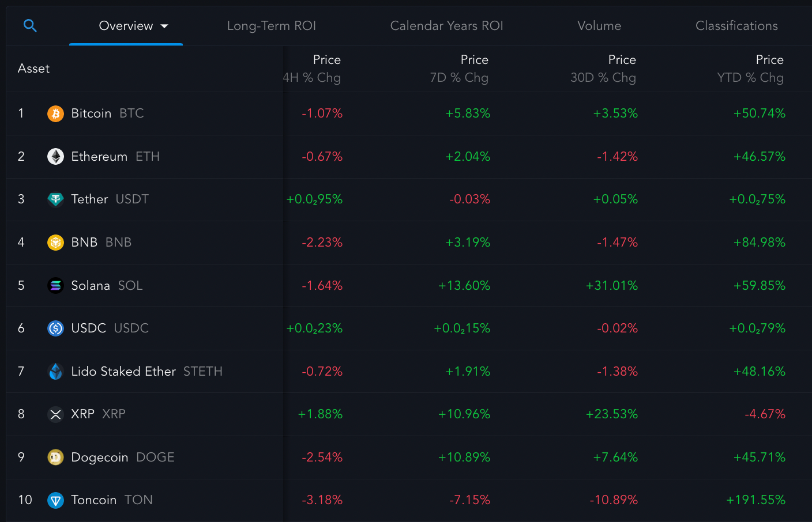Click Bitcoin's 4H change -1.07%

point(322,114)
